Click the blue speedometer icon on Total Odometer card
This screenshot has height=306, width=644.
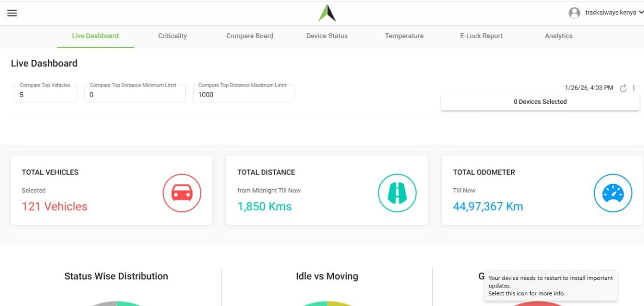point(613,193)
